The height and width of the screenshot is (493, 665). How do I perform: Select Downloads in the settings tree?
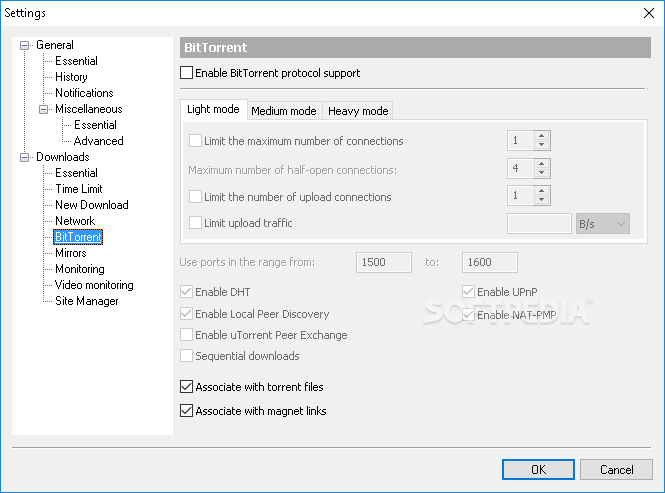click(x=63, y=157)
